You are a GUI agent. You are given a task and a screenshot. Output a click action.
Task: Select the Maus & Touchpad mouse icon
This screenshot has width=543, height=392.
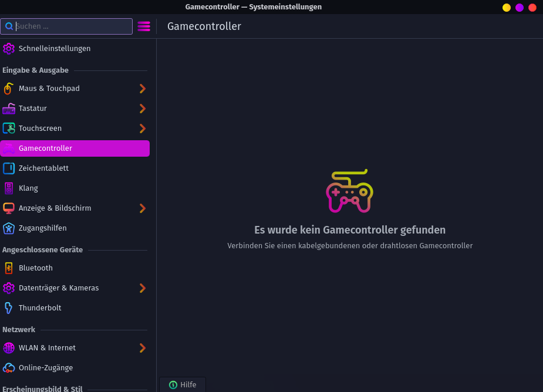pos(8,89)
